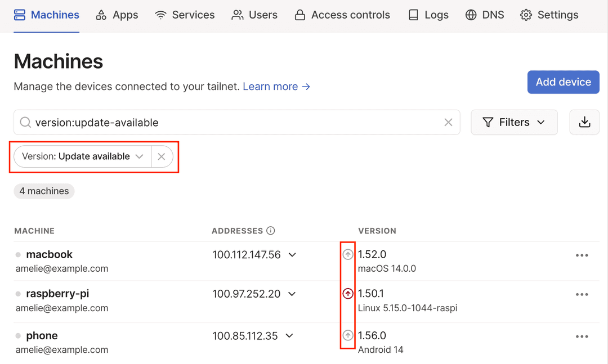Viewport: 608px width, 364px height.
Task: Clear the search query with the X icon
Action: [449, 122]
